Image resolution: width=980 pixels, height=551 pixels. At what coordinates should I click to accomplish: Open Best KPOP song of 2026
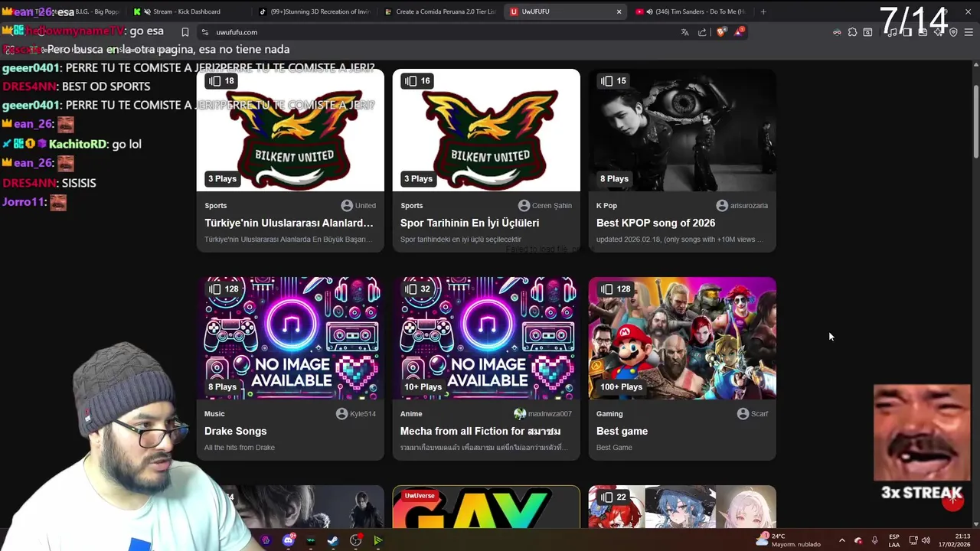[x=655, y=223]
